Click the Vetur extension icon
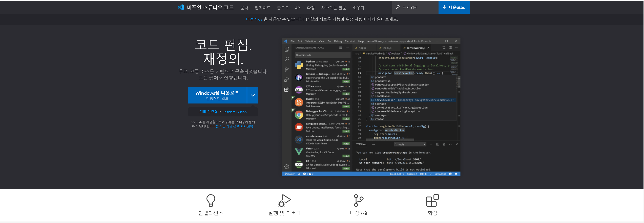 pos(299,152)
